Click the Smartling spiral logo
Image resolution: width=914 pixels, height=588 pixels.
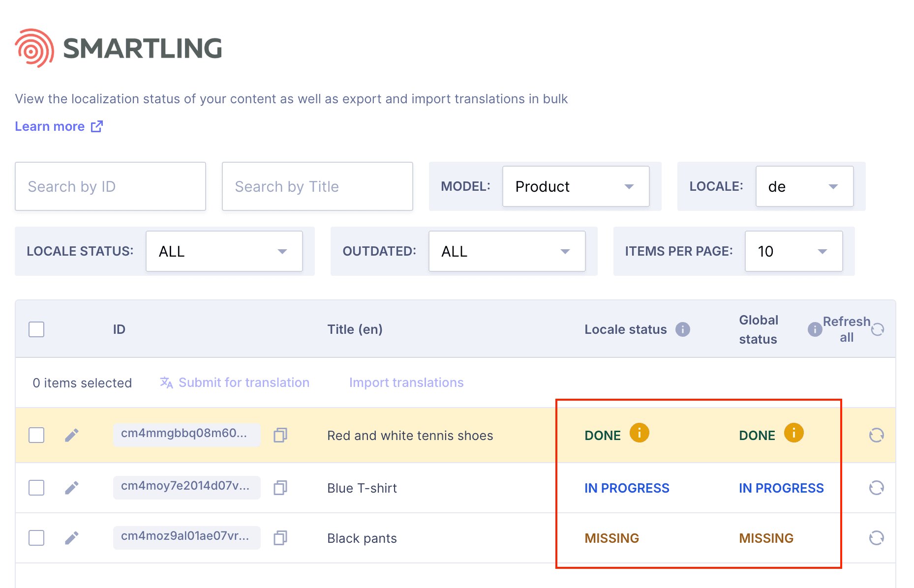click(32, 47)
